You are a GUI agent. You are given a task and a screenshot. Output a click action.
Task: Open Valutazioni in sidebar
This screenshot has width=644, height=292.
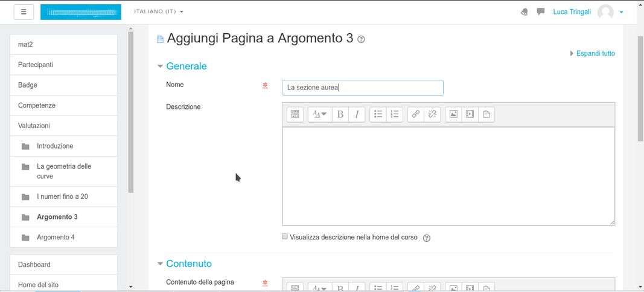point(63,126)
